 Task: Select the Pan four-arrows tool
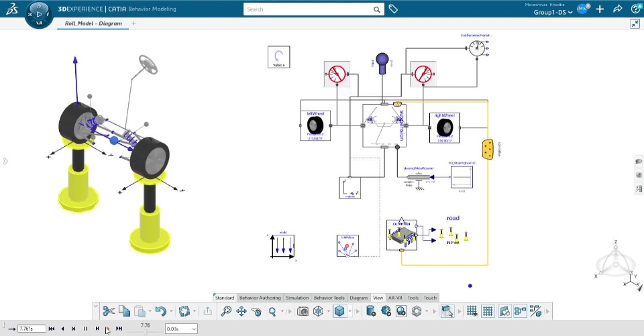tap(241, 311)
